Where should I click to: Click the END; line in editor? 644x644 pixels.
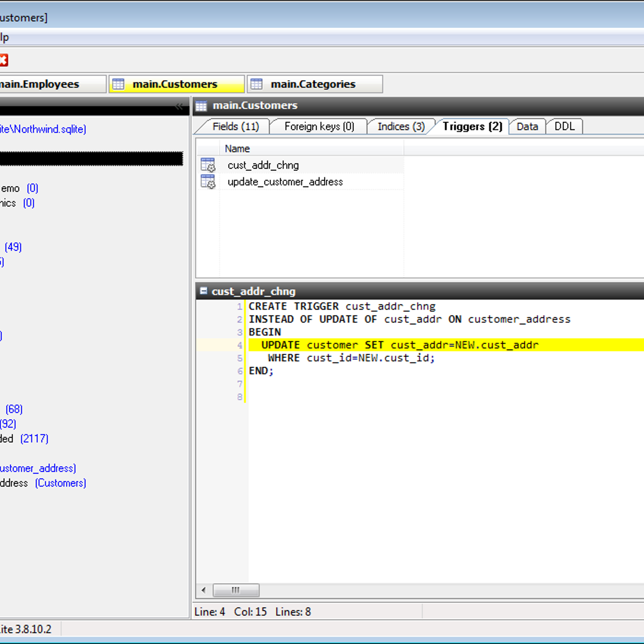pos(261,371)
